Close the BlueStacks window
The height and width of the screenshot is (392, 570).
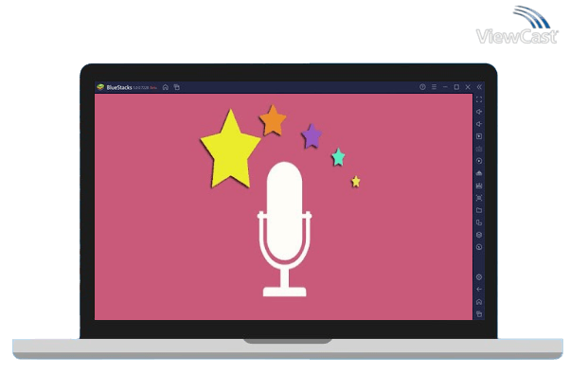468,87
